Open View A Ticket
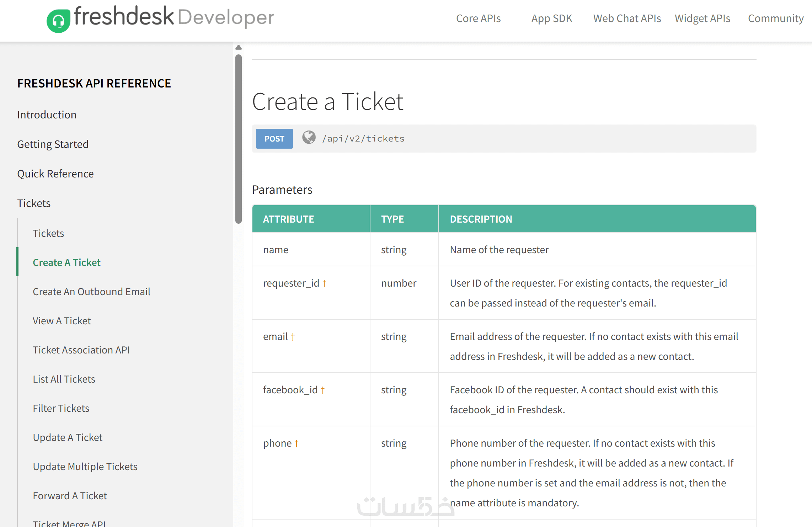This screenshot has height=527, width=812. pyautogui.click(x=62, y=321)
